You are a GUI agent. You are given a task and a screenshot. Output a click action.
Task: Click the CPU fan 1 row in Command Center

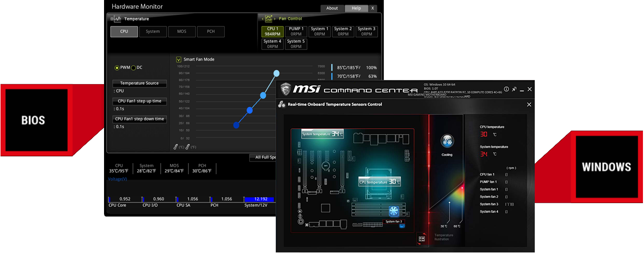coord(494,175)
